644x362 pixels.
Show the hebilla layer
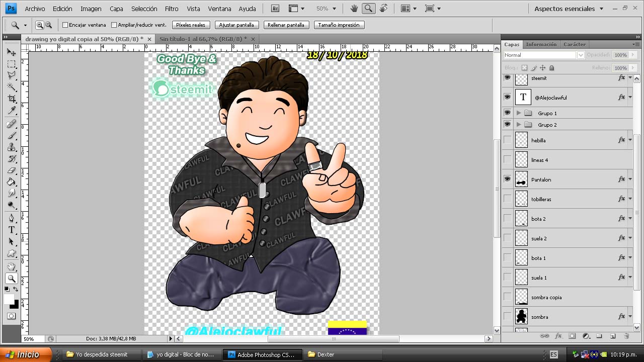coord(507,140)
